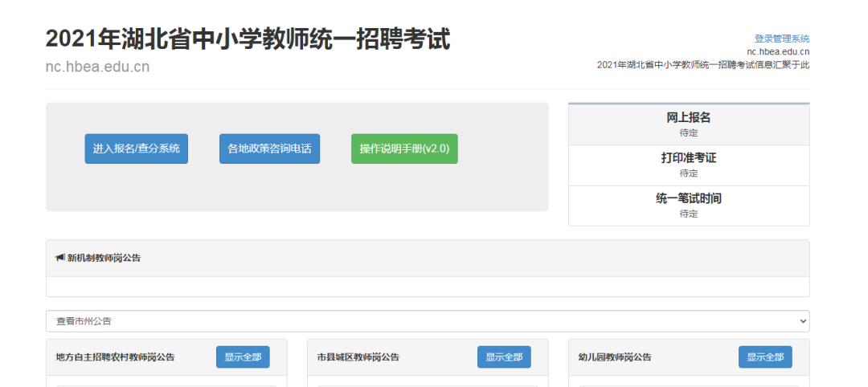Screen dimensions: 868x387
Task: Click gray nc.hbea.edu.cn subtitle under title
Action: click(97, 67)
